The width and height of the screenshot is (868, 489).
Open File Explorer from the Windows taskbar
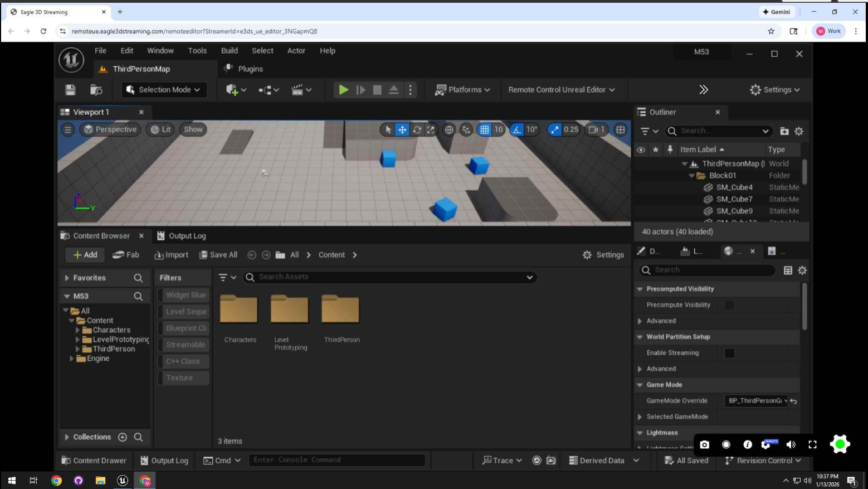pos(100,481)
